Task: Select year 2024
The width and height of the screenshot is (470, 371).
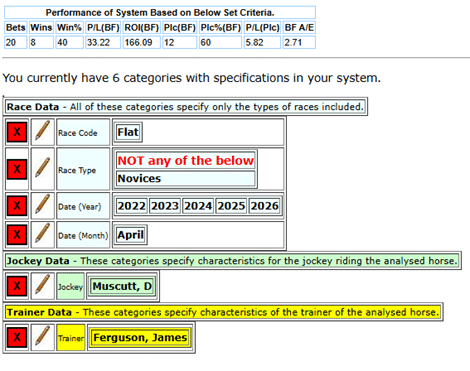Action: 198,206
